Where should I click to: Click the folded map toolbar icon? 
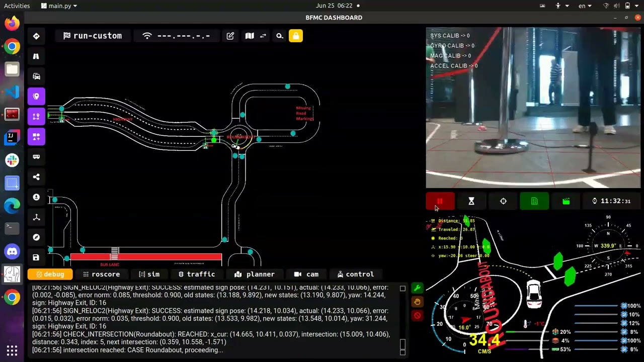(250, 36)
